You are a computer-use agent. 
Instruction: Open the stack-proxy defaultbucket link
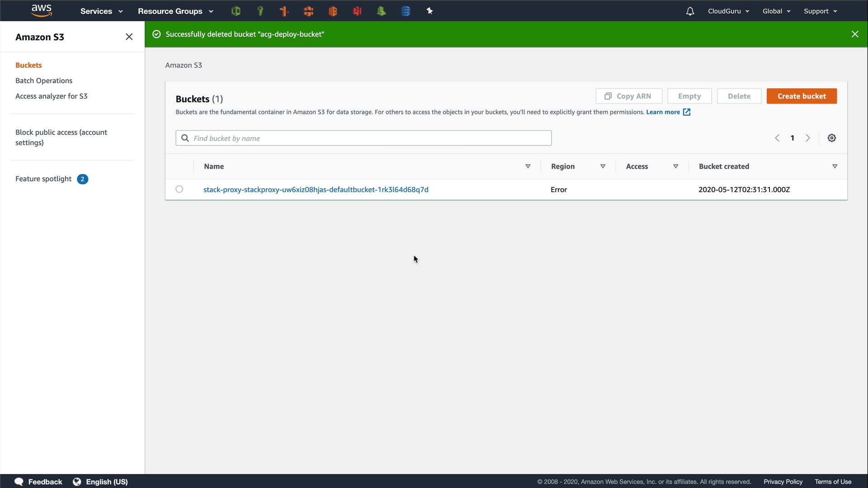click(x=316, y=190)
